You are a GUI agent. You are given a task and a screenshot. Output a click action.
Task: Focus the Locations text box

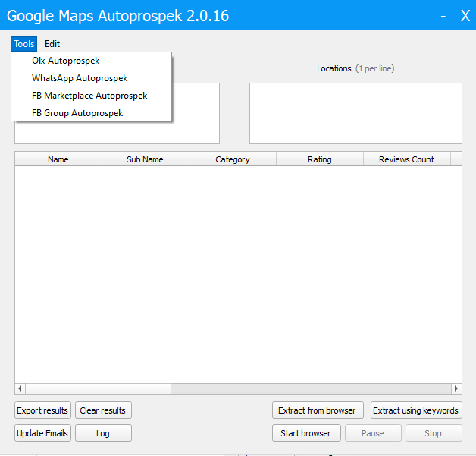point(355,113)
